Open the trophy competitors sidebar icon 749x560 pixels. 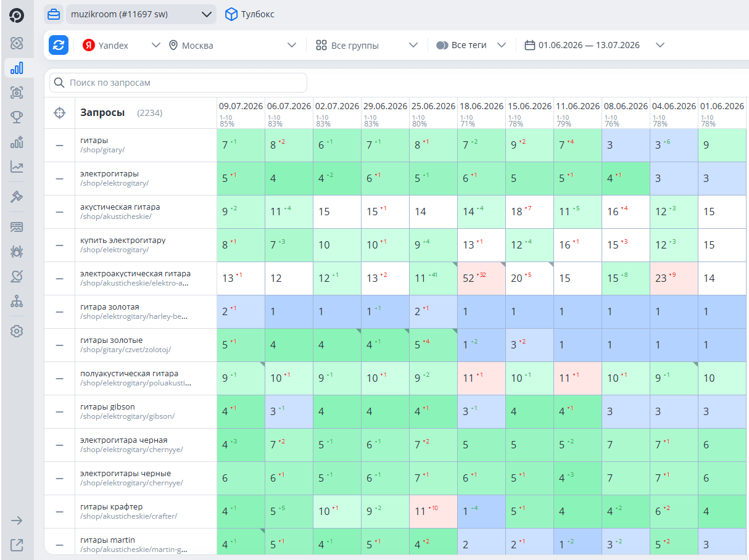coord(17,117)
